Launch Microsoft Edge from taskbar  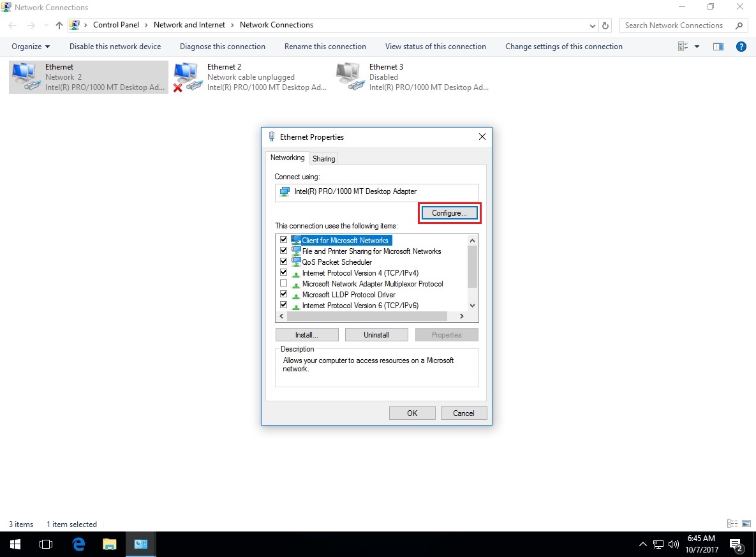78,544
